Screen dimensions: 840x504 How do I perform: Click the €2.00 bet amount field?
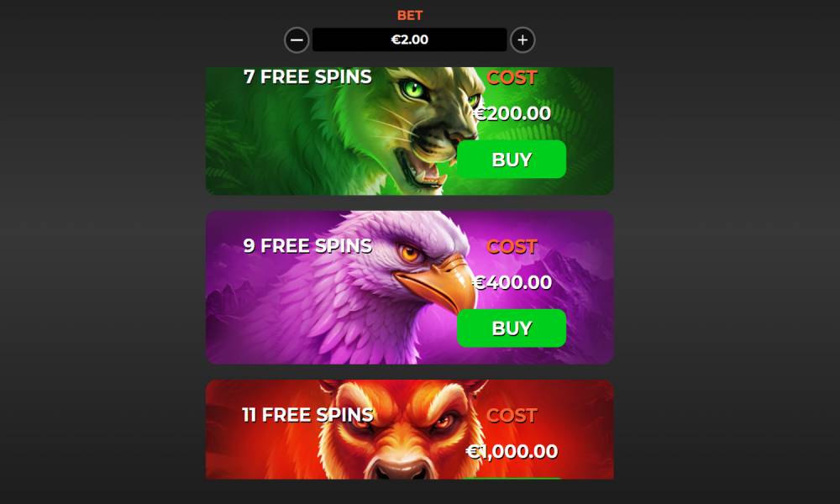coord(409,39)
